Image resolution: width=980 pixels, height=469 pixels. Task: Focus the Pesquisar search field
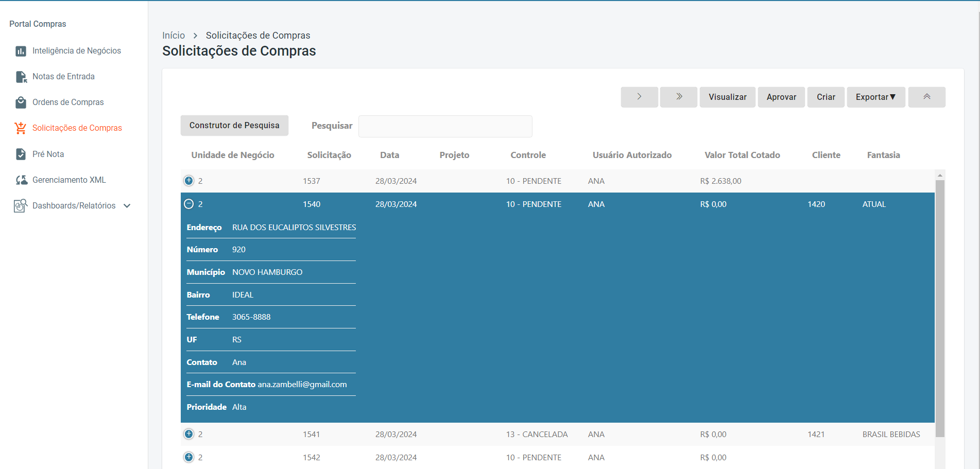pyautogui.click(x=445, y=126)
